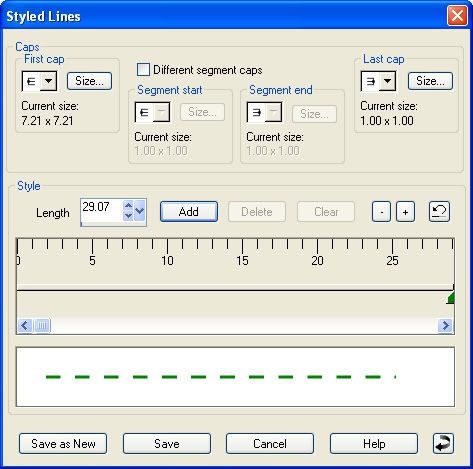Open the First cap style dropdown
This screenshot has height=469, width=473.
49,81
